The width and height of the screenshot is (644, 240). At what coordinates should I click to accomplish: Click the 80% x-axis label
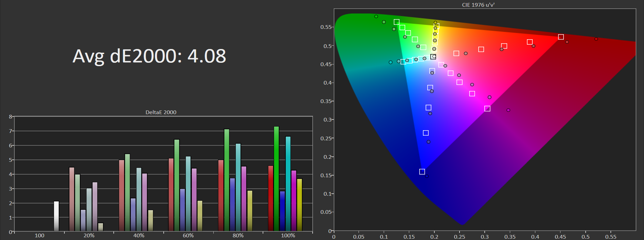click(238, 235)
